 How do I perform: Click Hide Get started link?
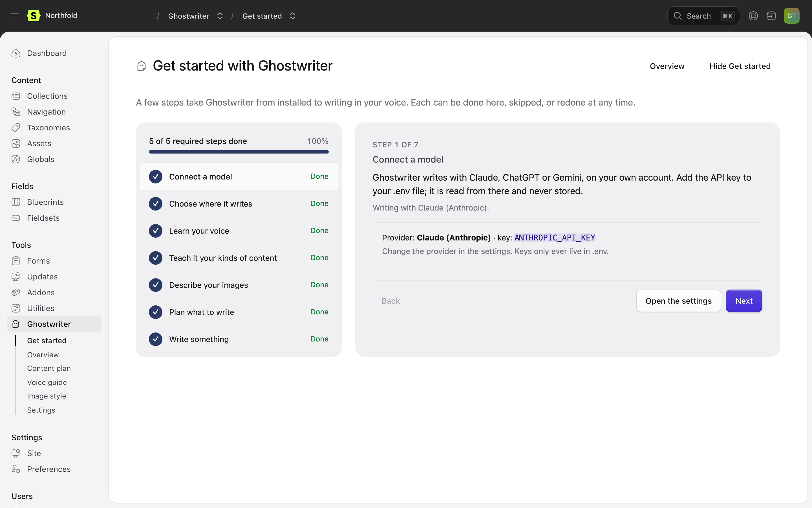click(x=740, y=66)
